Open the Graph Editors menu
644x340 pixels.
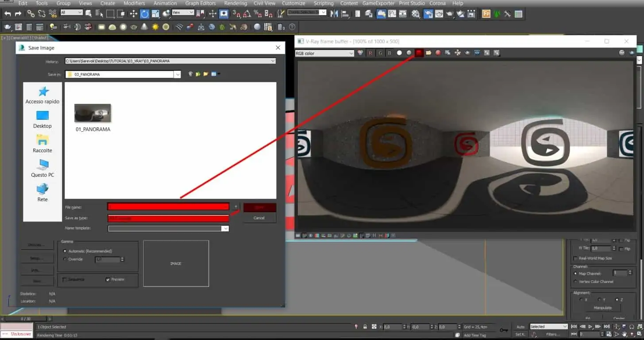coord(201,3)
